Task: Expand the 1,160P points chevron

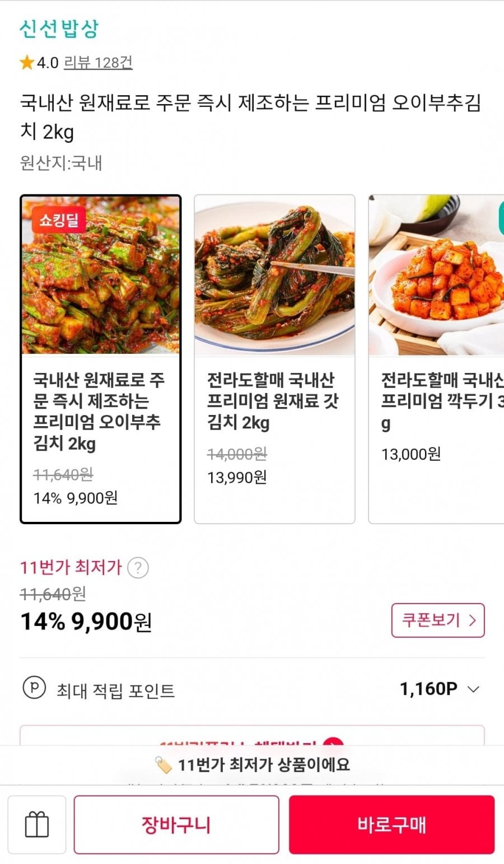Action: tap(474, 689)
